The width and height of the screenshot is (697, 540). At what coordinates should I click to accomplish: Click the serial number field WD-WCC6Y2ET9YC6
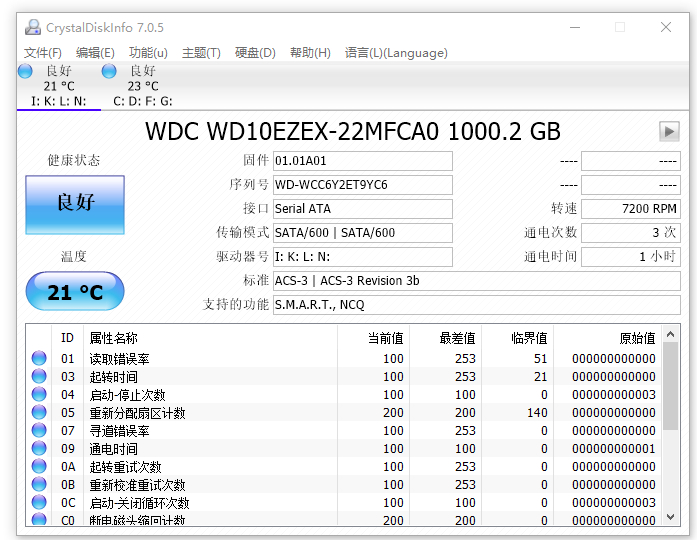click(x=363, y=185)
